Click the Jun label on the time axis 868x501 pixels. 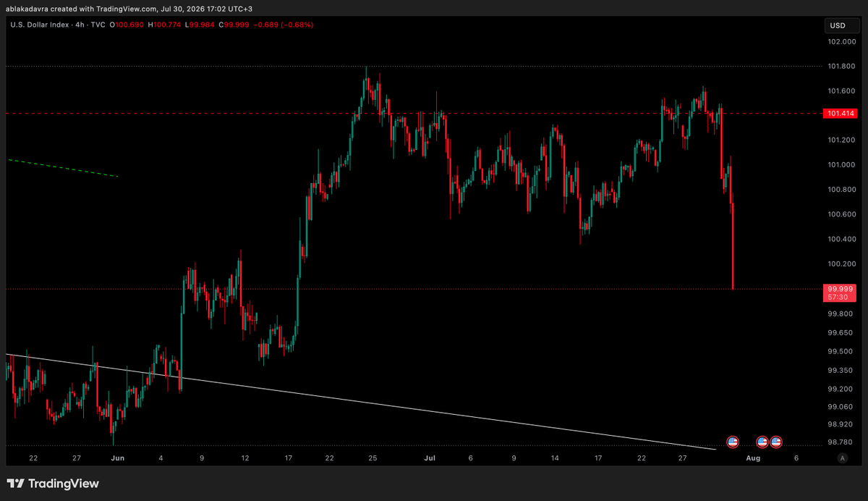point(118,458)
